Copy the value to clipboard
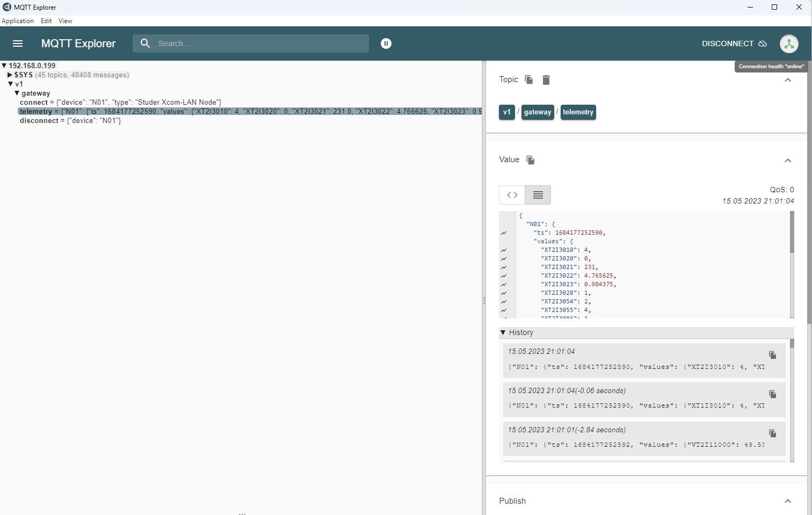 point(531,160)
